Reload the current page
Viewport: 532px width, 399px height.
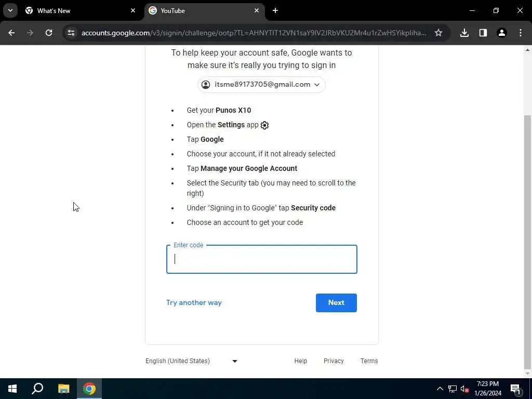(49, 33)
